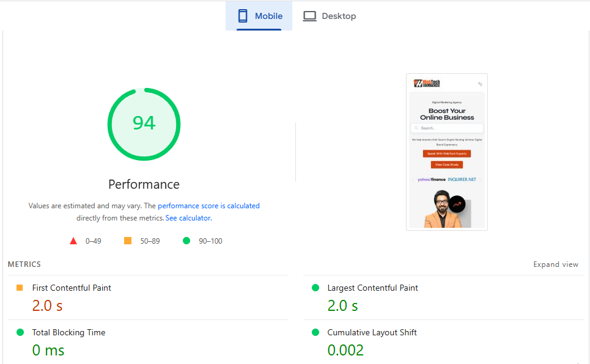The width and height of the screenshot is (590, 364).
Task: Click the hamburger menu icon in the preview
Action: click(x=480, y=84)
